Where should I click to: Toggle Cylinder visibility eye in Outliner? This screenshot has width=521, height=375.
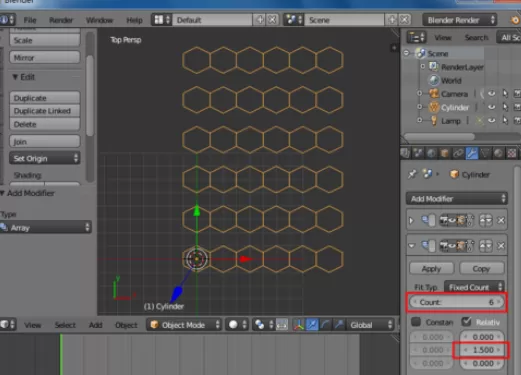[x=491, y=107]
